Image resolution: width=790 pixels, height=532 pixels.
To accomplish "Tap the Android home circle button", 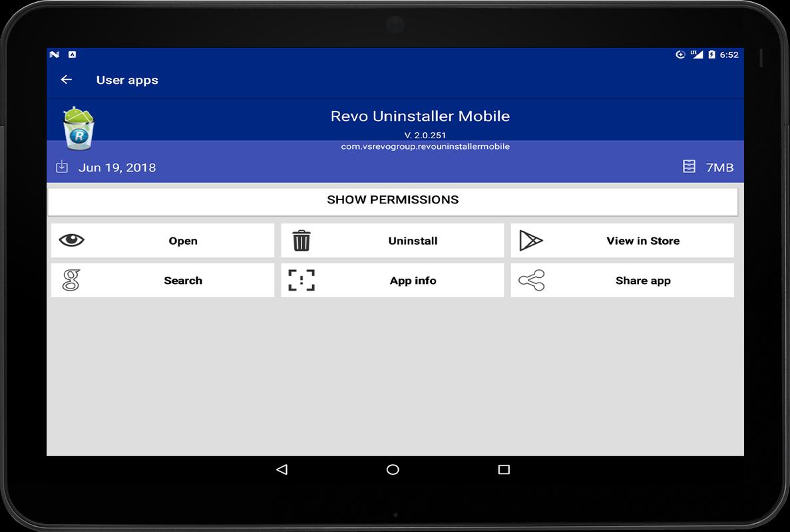I will pyautogui.click(x=393, y=469).
